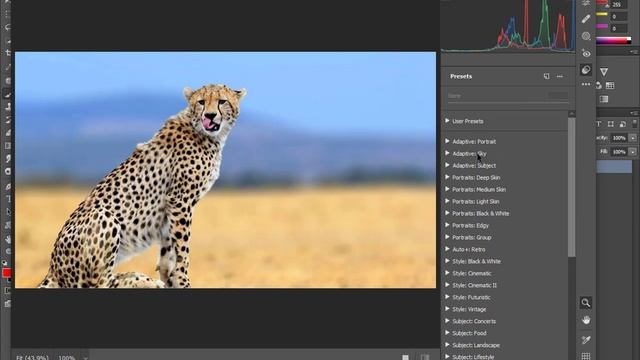Toggle before/after split view at bottom

[425, 357]
